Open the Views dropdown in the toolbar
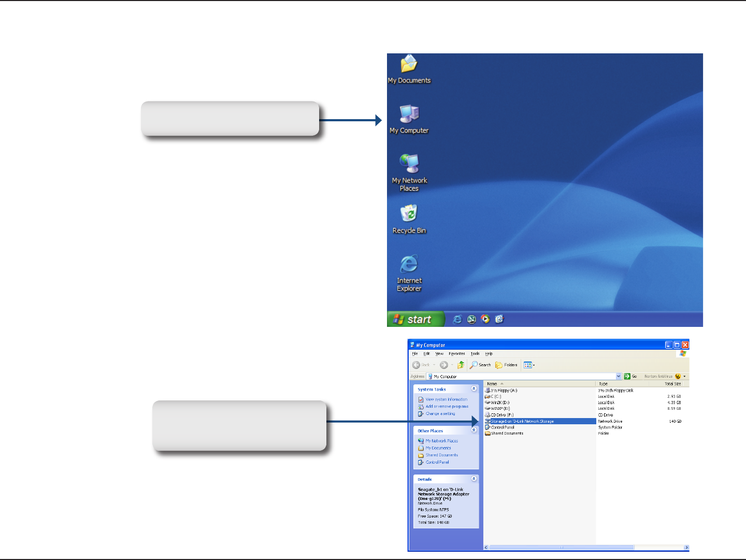Image resolution: width=746 pixels, height=560 pixels. point(529,365)
